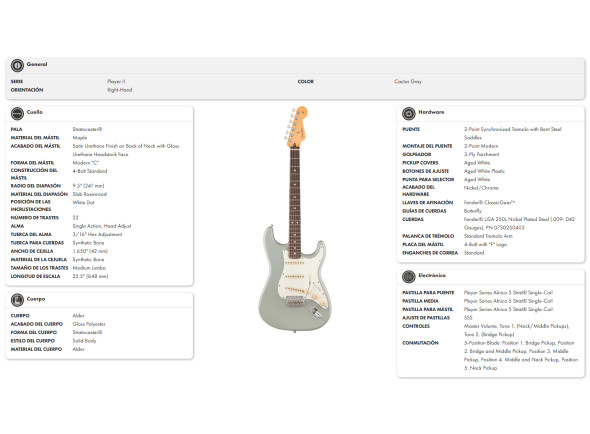Click the 'Cactus Gray' color value
This screenshot has height=434, width=590.
point(408,81)
